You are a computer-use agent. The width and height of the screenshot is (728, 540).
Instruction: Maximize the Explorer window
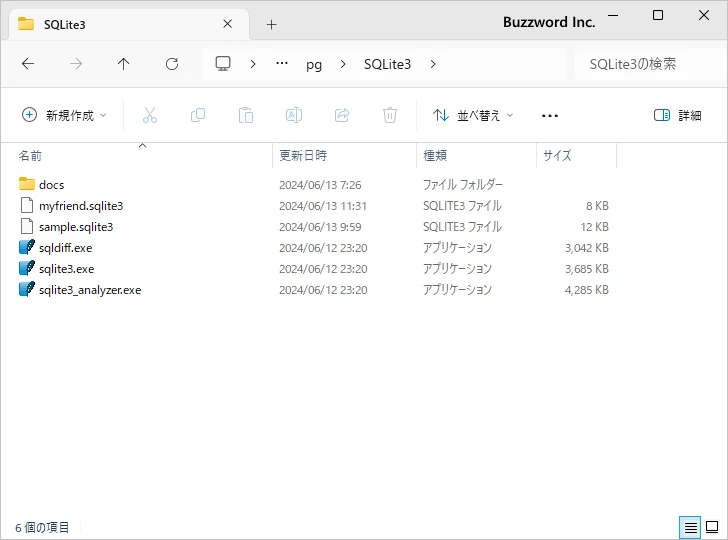tap(658, 15)
